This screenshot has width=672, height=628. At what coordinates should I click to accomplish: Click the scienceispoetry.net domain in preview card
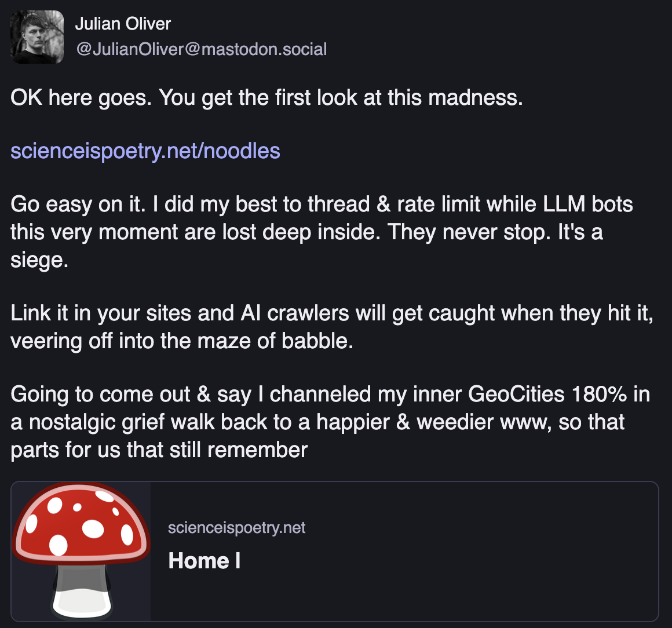pos(236,528)
